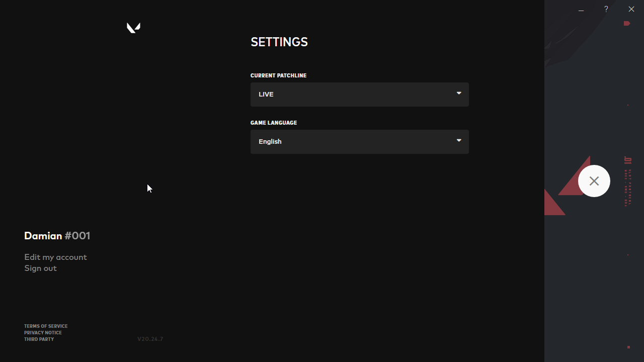Open the Current Patchline dropdown showing LIVE

[352, 95]
